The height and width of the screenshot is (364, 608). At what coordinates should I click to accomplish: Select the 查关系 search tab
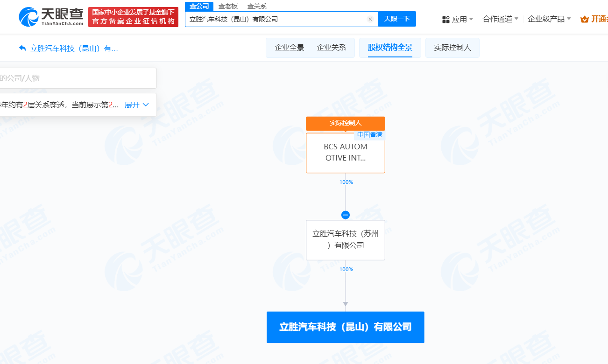257,6
